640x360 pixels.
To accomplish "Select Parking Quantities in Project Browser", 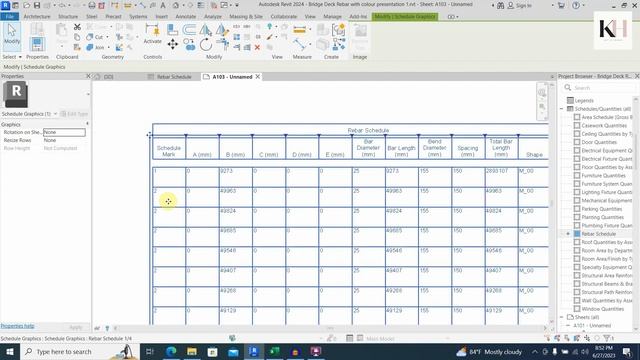I will 602,209.
